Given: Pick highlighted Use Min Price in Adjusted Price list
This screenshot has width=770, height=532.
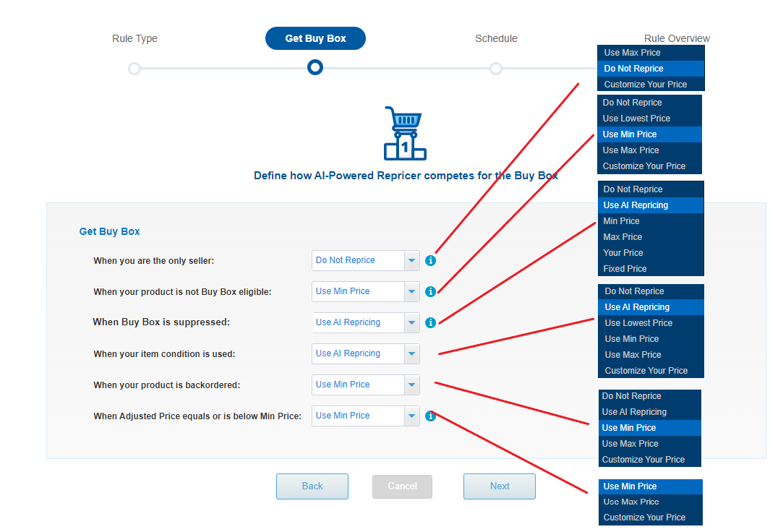Looking at the screenshot, I should [x=650, y=486].
